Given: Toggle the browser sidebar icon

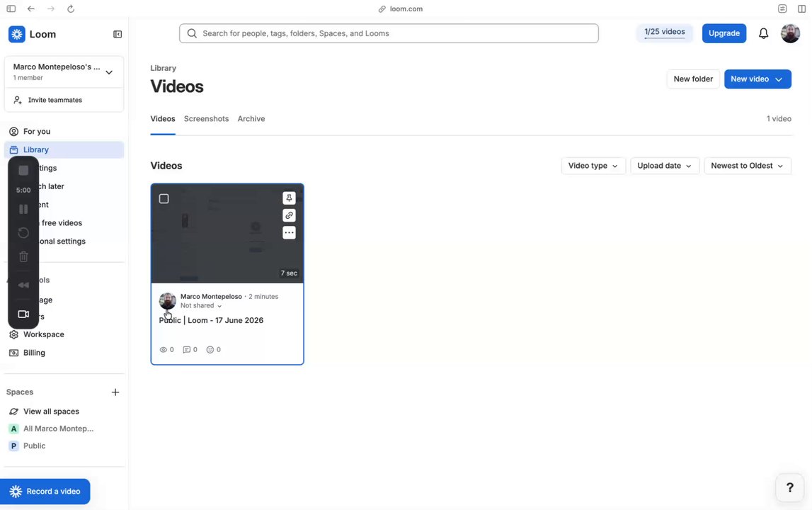Looking at the screenshot, I should [11, 8].
